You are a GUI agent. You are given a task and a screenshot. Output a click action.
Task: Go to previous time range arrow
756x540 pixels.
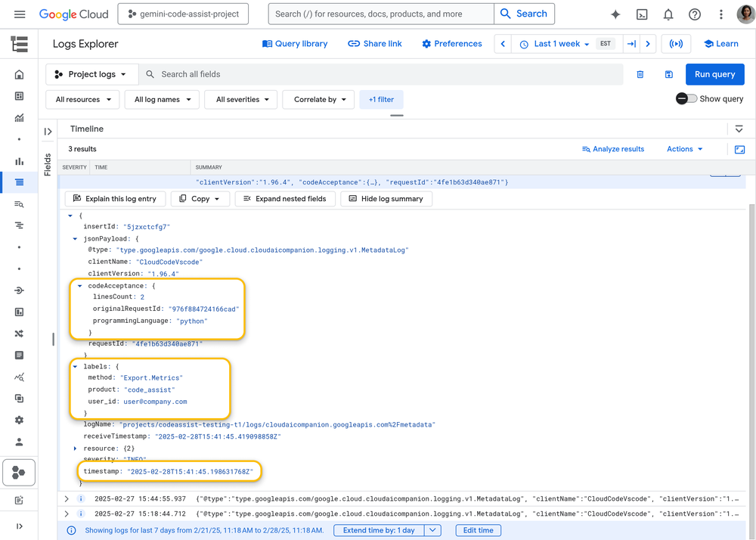point(503,44)
